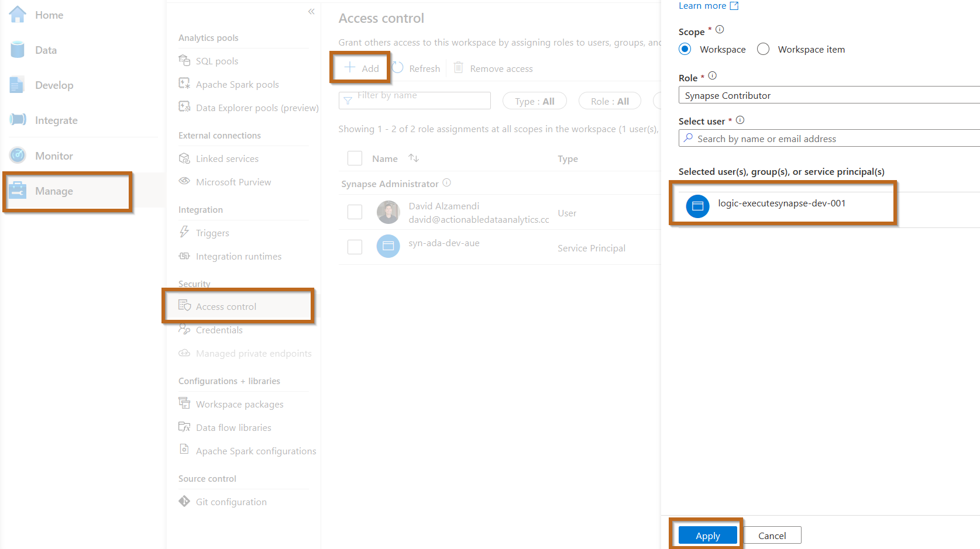Click the Scope info icon
Image resolution: width=980 pixels, height=549 pixels.
[x=720, y=29]
